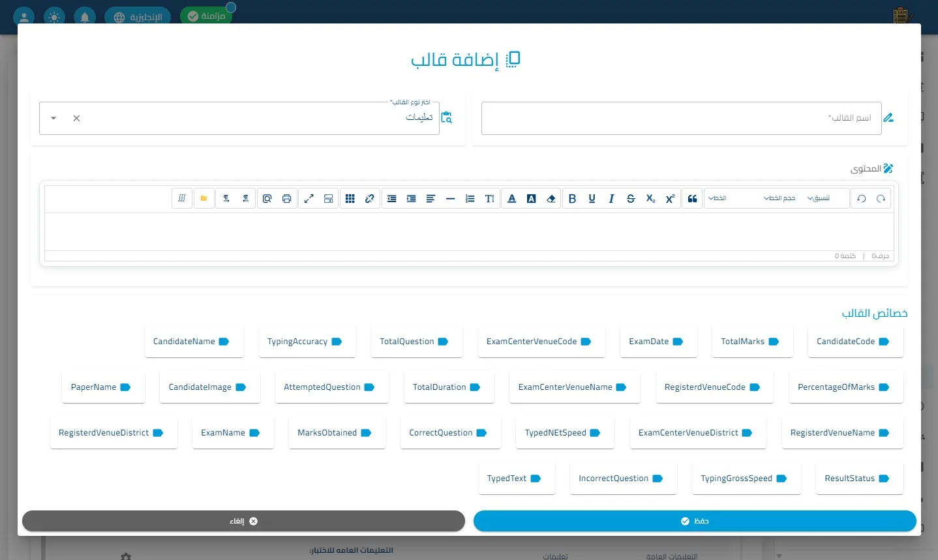938x560 pixels.
Task: Toggle italic formatting
Action: (611, 198)
